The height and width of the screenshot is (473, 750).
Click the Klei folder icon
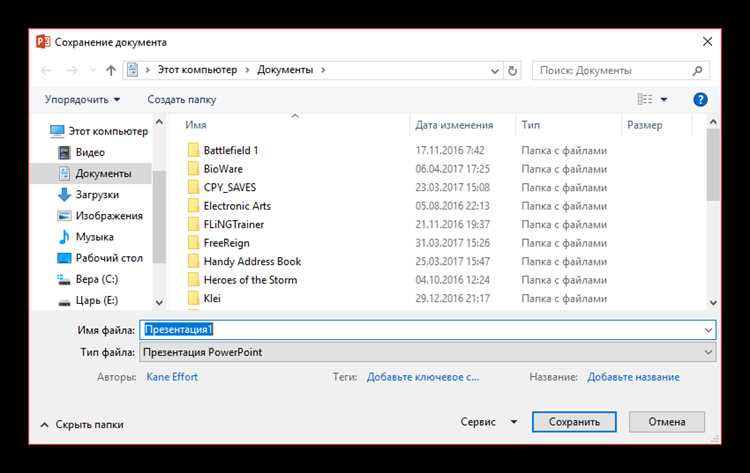pos(193,298)
